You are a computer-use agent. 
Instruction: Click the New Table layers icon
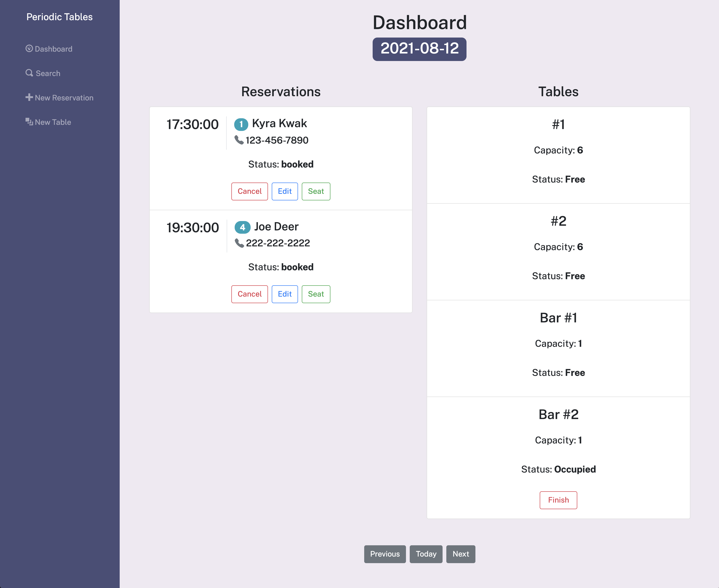click(29, 122)
